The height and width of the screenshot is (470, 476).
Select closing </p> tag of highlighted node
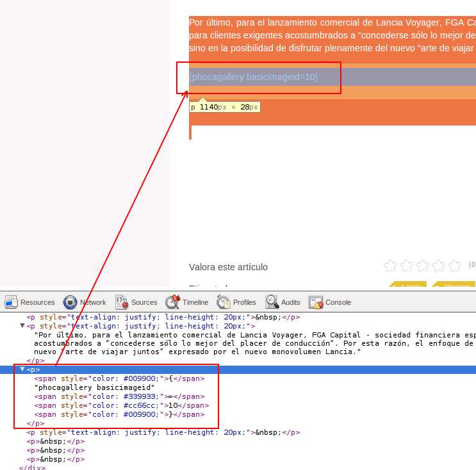(35, 423)
